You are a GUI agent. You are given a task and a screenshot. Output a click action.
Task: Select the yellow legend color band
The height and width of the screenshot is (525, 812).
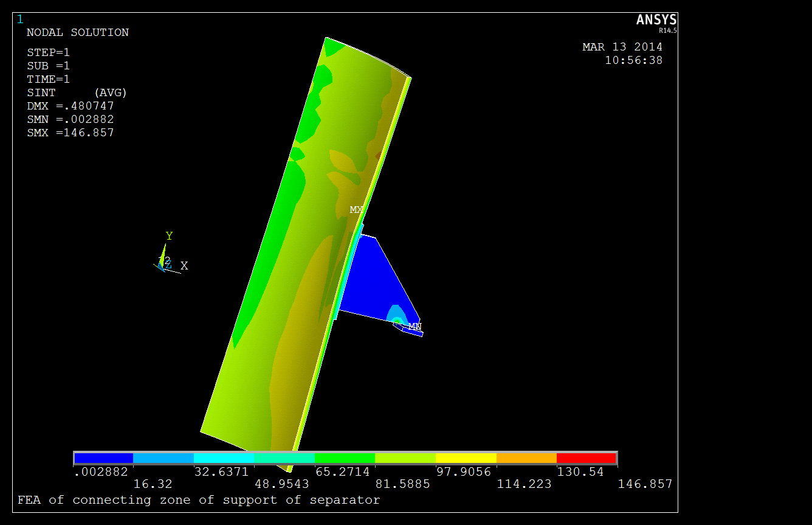(466, 458)
